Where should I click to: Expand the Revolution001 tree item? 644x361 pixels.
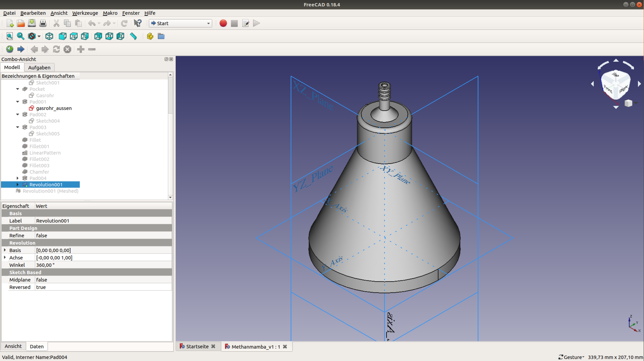point(17,185)
